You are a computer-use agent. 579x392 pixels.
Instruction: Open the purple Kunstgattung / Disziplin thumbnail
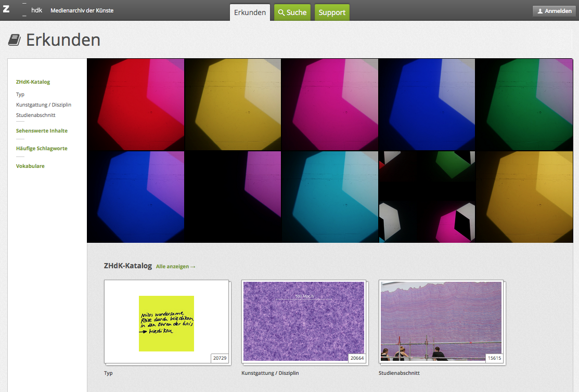point(304,321)
